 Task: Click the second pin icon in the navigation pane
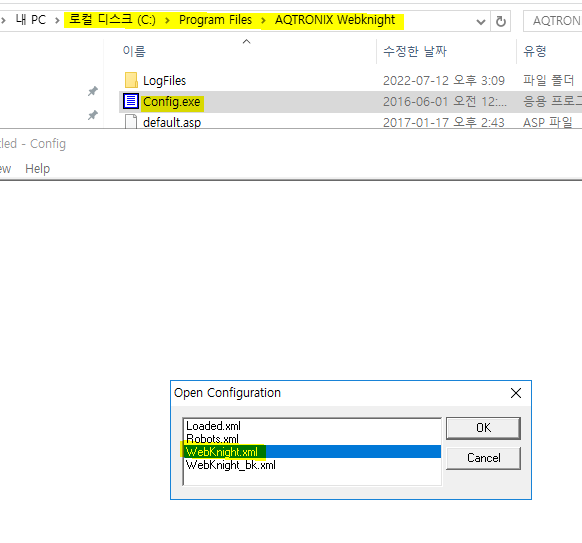(92, 115)
